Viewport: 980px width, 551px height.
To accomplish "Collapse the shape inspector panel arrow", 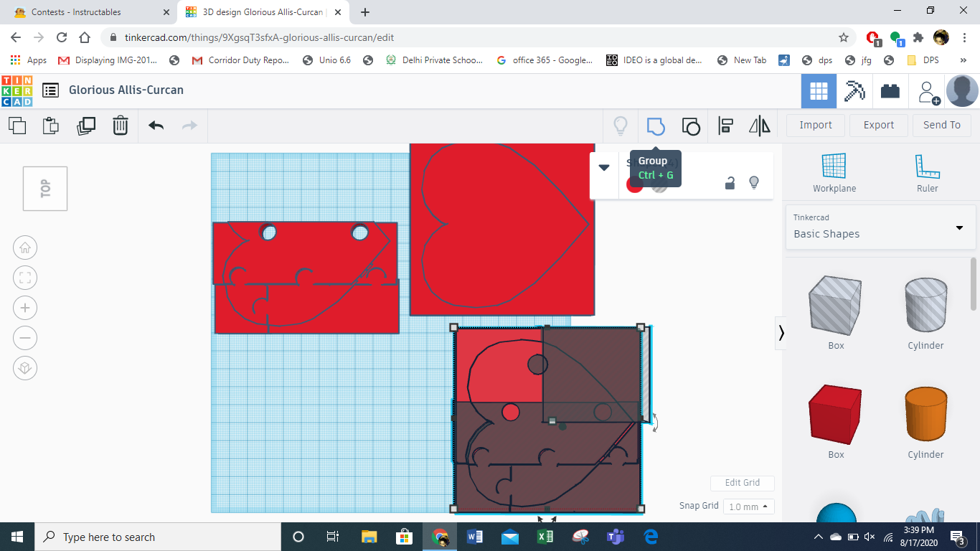I will [x=604, y=168].
